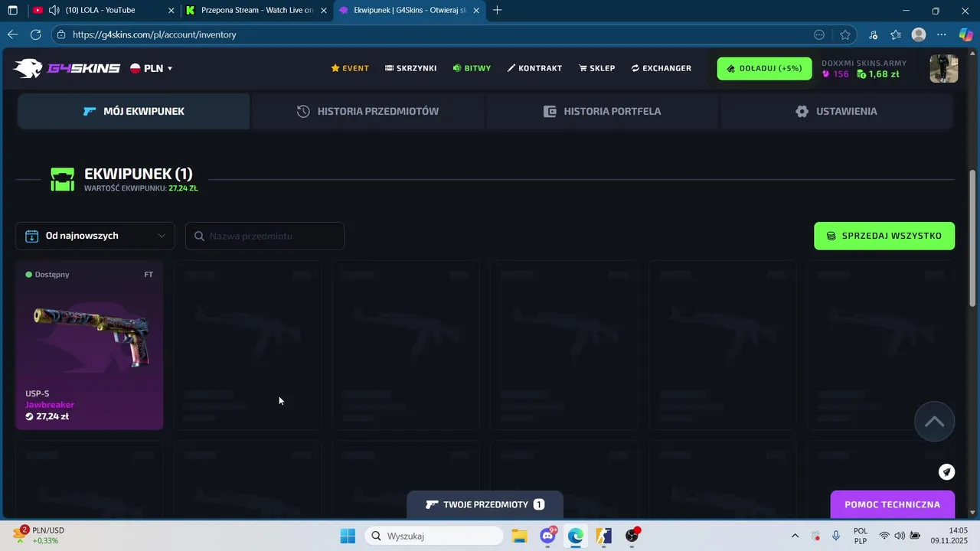
Task: Open Microsoft Edge taskbar icon
Action: coord(576,536)
